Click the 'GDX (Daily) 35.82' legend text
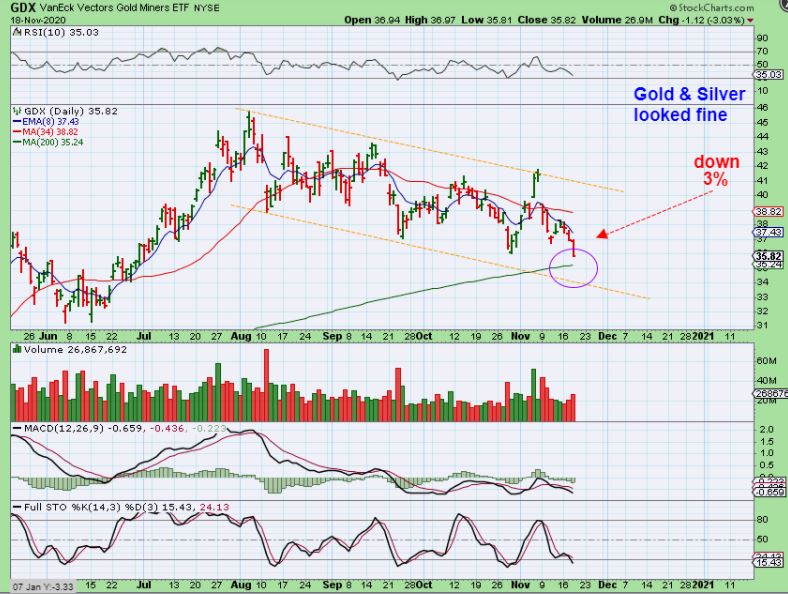The image size is (788, 594). (70, 111)
